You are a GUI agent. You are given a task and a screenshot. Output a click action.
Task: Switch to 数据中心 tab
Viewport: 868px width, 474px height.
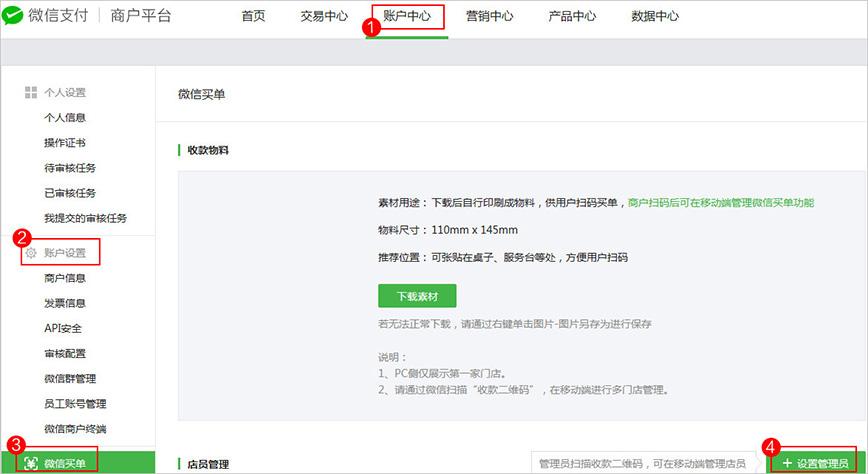pos(655,16)
